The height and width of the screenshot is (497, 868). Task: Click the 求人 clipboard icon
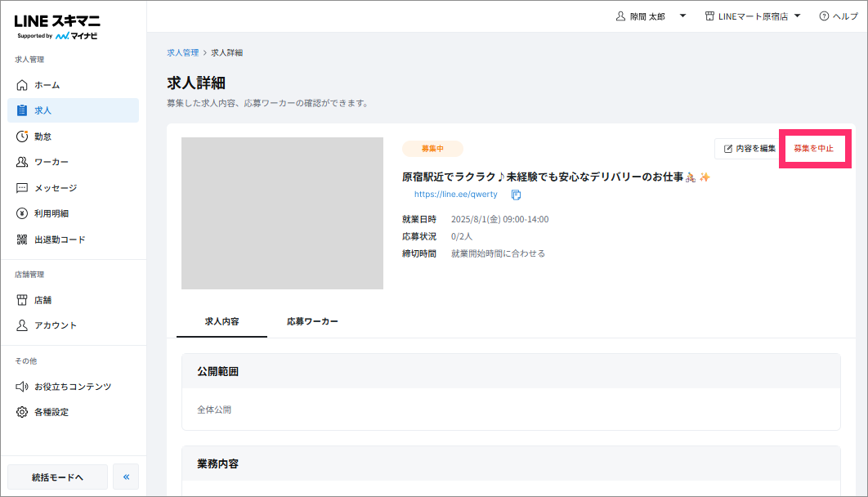point(21,110)
